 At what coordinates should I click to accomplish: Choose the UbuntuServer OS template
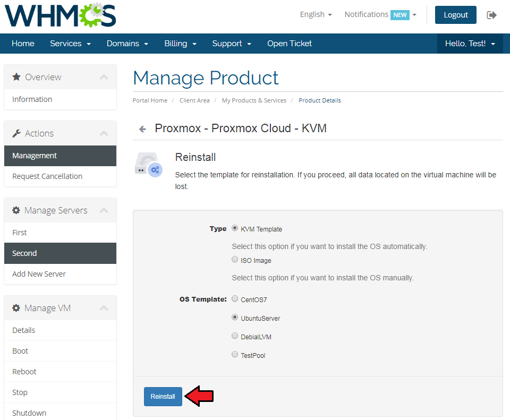tap(234, 318)
